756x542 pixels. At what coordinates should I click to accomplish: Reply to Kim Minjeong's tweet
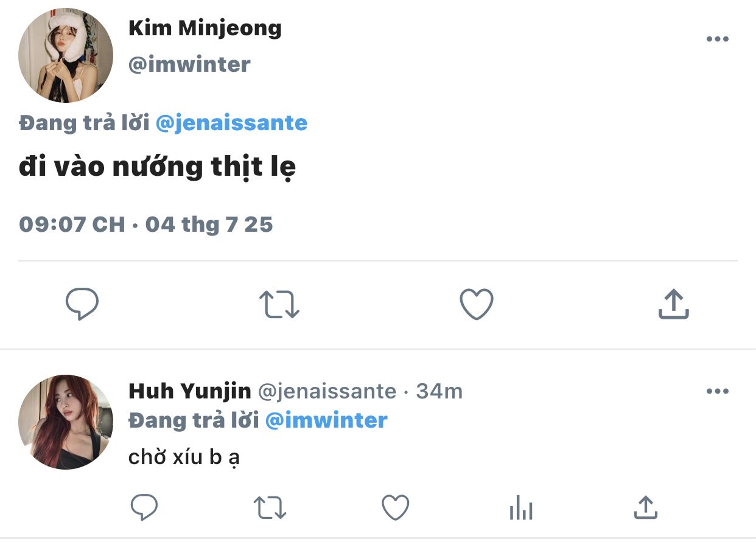(82, 304)
